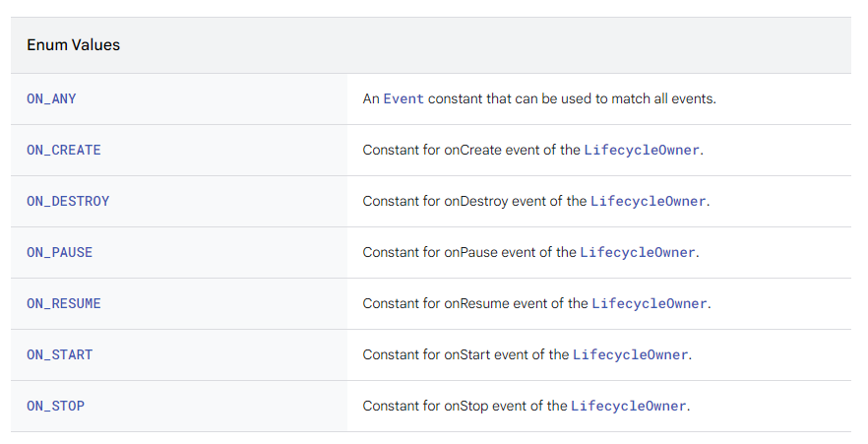Open LifecycleOwner link in the onPause row
Image resolution: width=868 pixels, height=444 pixels.
click(x=637, y=253)
